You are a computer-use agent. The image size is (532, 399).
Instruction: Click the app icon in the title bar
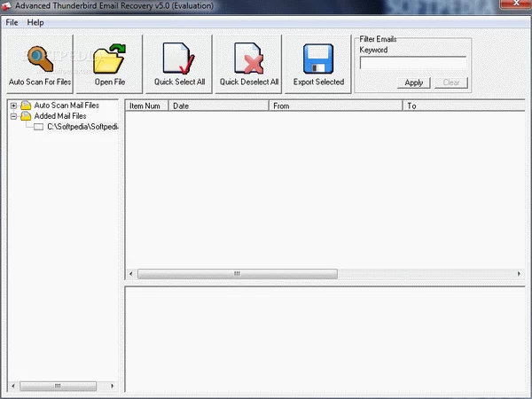point(6,6)
